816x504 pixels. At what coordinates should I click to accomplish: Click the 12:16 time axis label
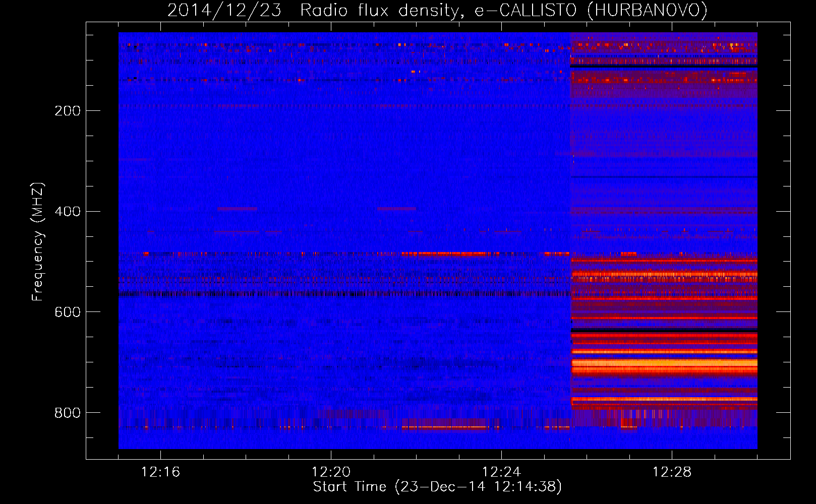160,472
